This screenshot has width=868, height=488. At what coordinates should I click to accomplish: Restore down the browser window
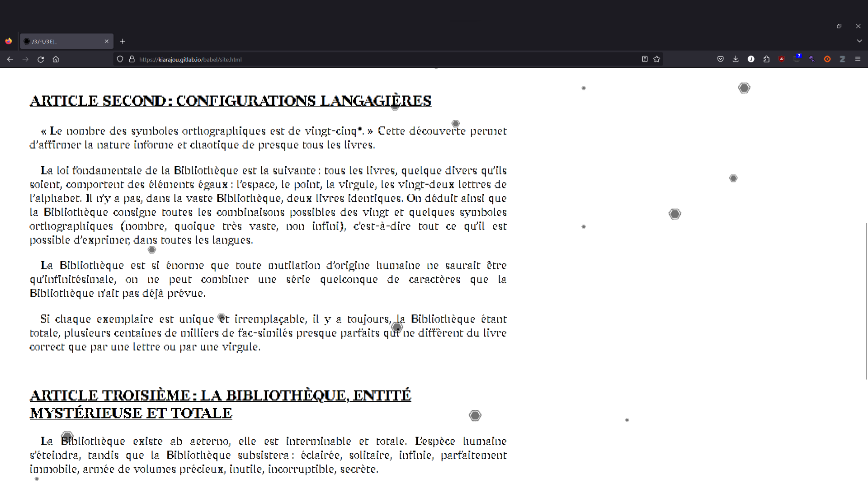pos(839,26)
